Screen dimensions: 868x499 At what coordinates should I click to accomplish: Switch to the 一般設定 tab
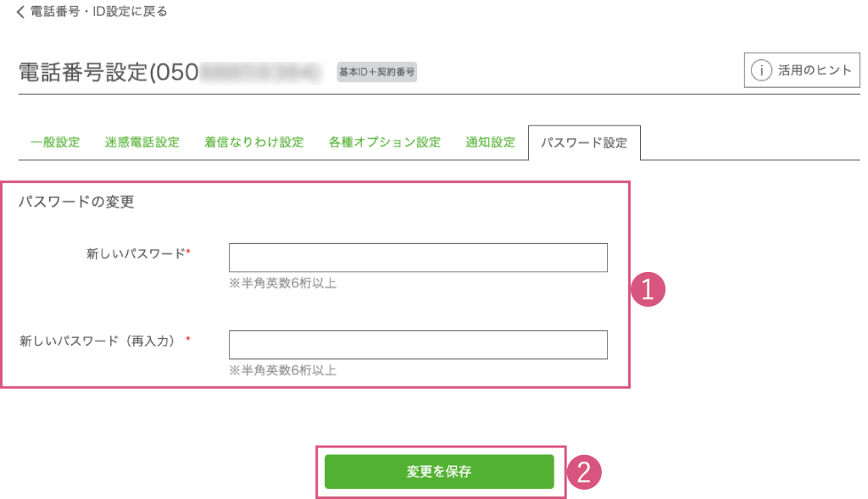point(55,142)
